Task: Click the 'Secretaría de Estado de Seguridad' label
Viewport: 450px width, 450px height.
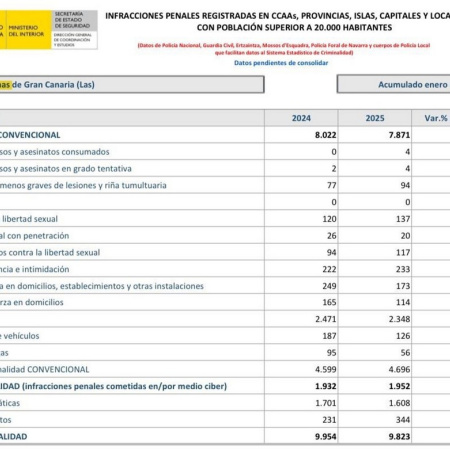Action: [x=72, y=20]
